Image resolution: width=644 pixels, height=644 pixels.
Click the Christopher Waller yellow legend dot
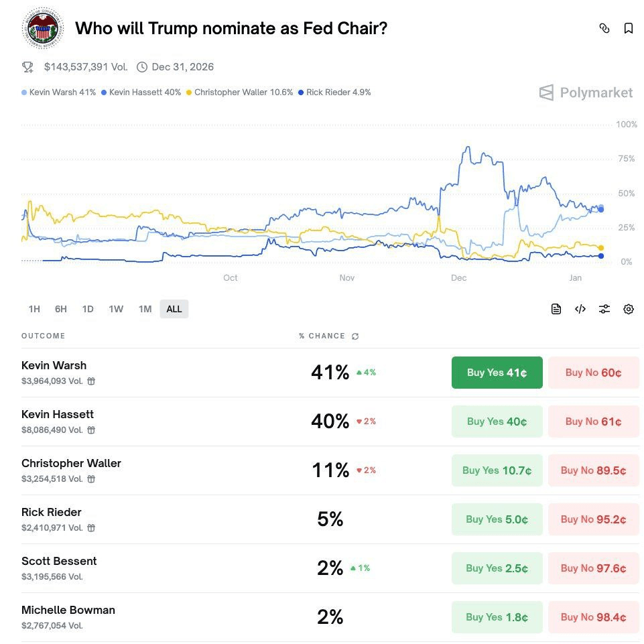(x=189, y=92)
